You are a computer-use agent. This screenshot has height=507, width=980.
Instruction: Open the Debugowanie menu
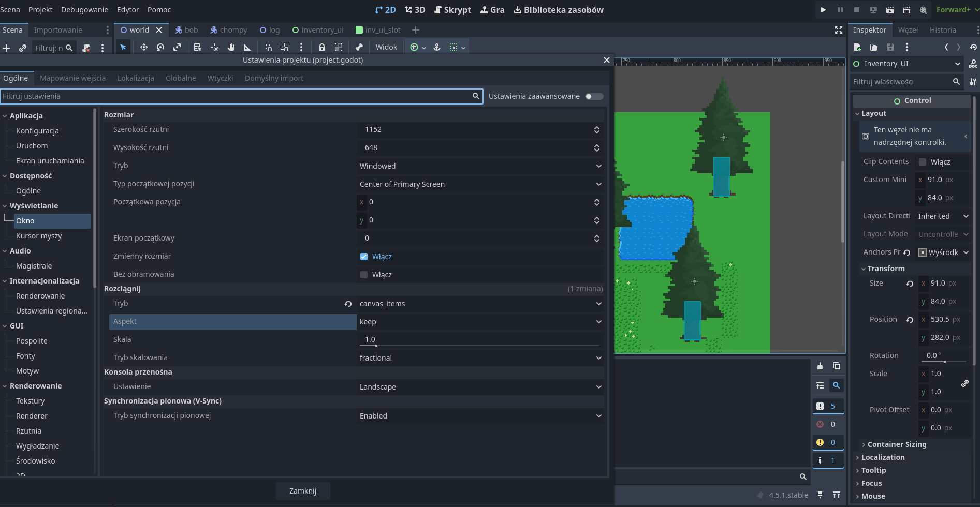[x=84, y=10]
